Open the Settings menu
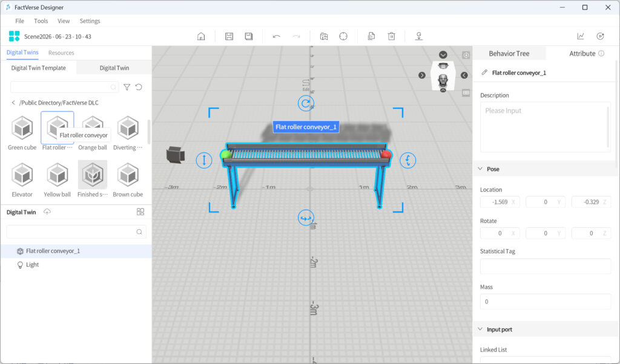Image resolution: width=620 pixels, height=364 pixels. tap(90, 21)
